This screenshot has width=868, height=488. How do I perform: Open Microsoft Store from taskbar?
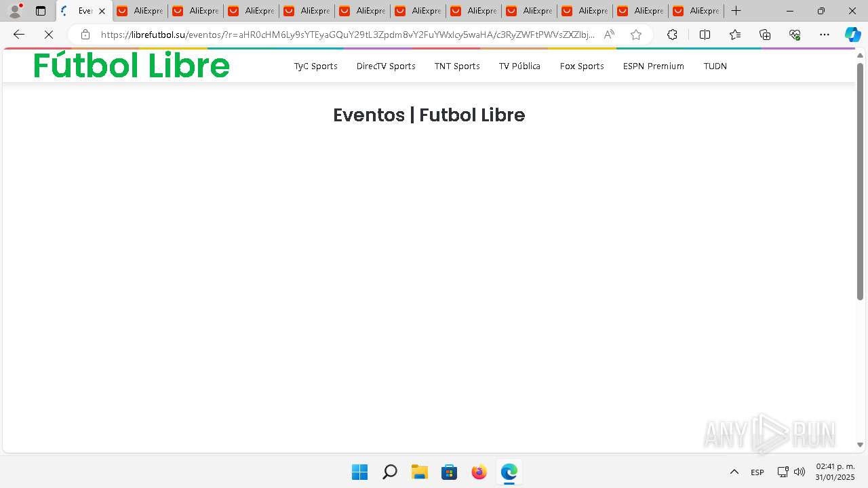[x=449, y=472]
